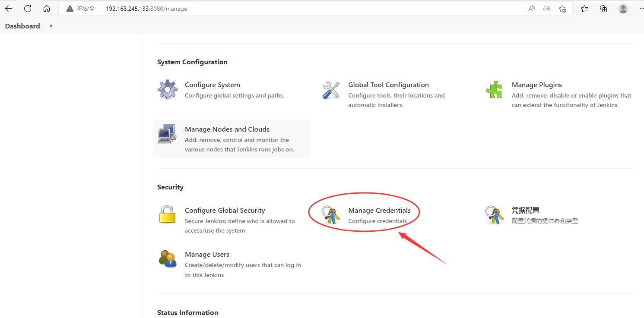Click the read aloud icon in address bar
The width and height of the screenshot is (644, 318).
[x=531, y=9]
